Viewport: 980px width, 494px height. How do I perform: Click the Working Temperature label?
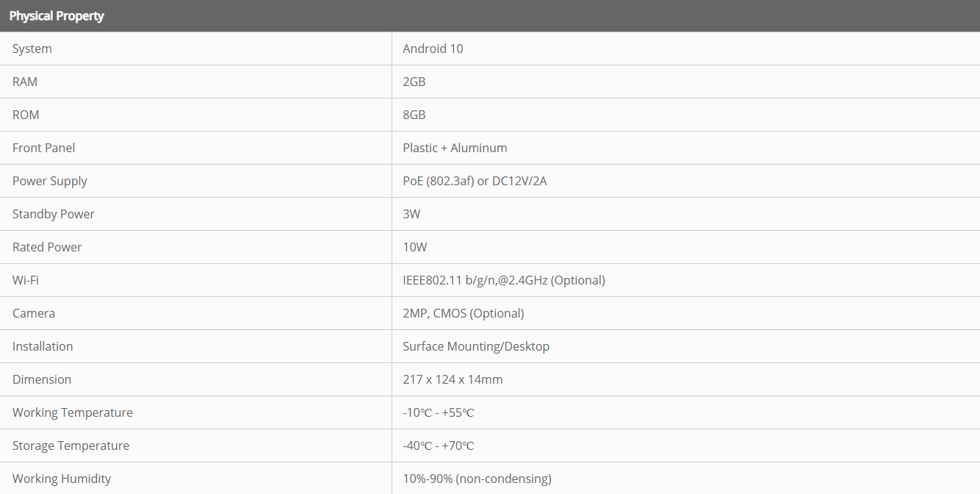73,412
